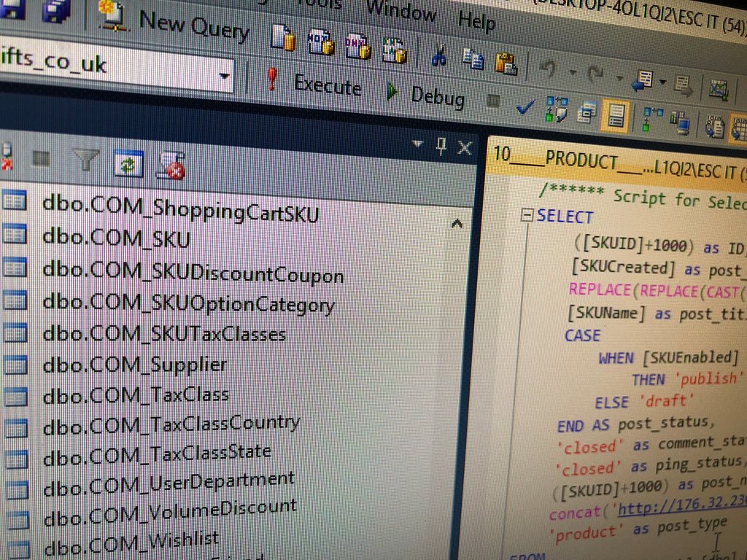Click the Parse checkmark icon
This screenshot has height=560, width=747.
(x=525, y=106)
